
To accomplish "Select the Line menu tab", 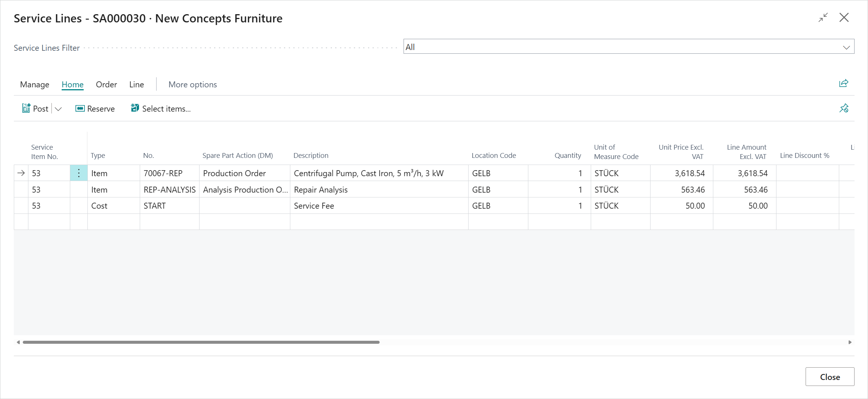I will (136, 84).
